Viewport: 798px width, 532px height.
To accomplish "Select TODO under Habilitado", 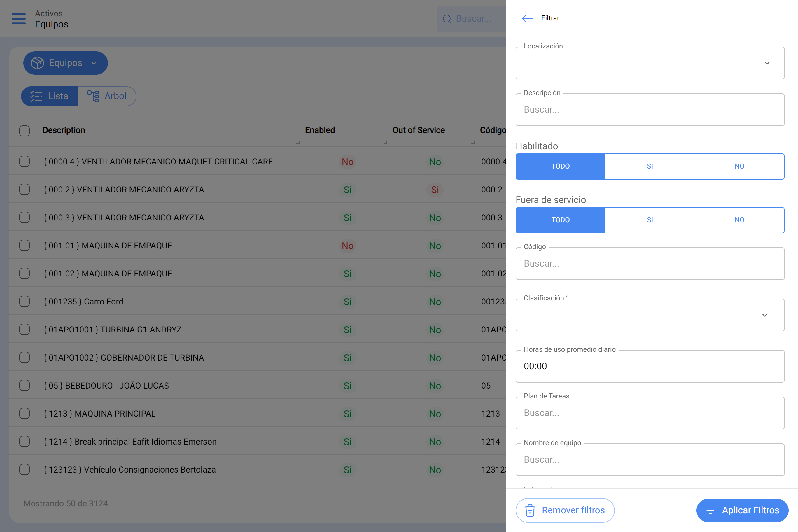I will coord(561,166).
